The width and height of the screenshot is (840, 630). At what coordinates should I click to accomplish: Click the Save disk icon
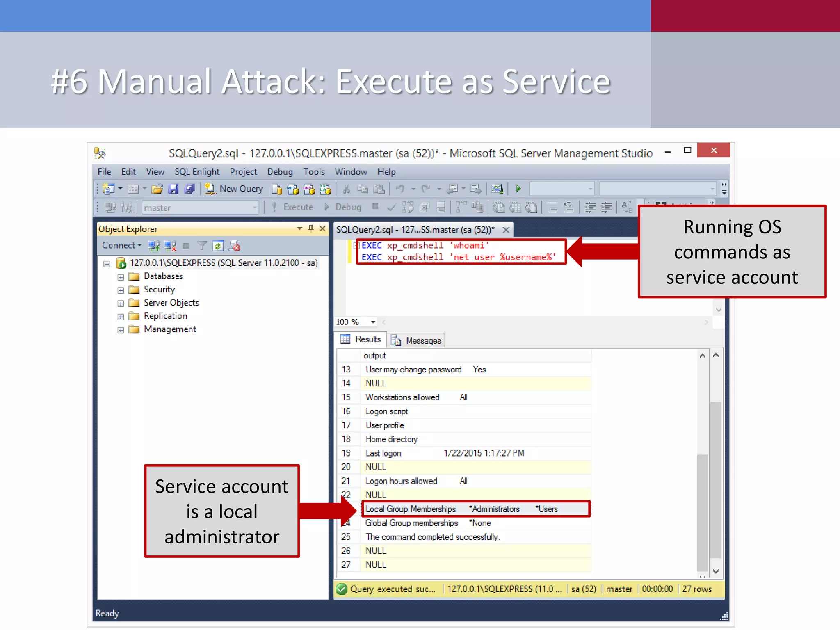point(173,189)
